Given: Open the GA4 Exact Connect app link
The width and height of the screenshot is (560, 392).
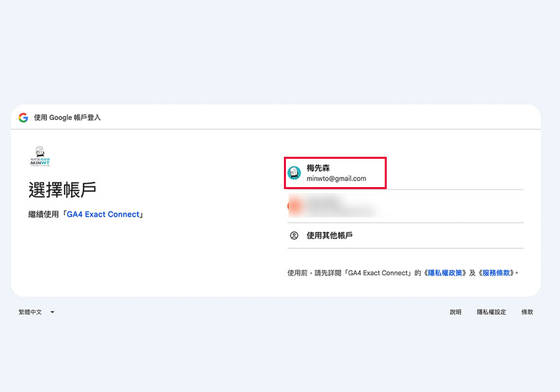Looking at the screenshot, I should click(x=103, y=214).
